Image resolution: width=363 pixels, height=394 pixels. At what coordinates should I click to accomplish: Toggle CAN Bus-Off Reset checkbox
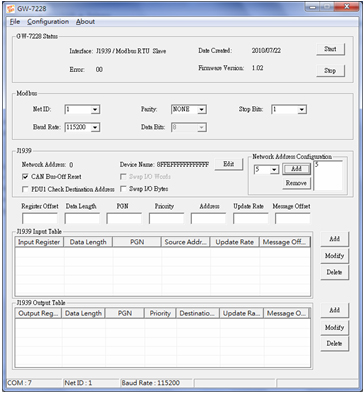coord(25,177)
